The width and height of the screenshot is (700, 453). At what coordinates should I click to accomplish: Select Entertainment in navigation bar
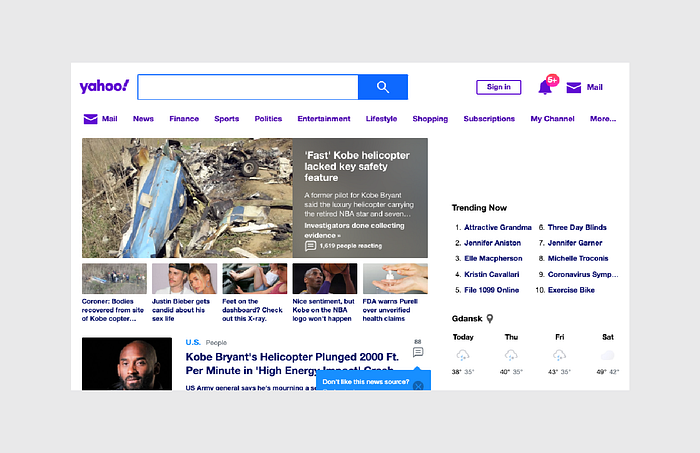[324, 119]
